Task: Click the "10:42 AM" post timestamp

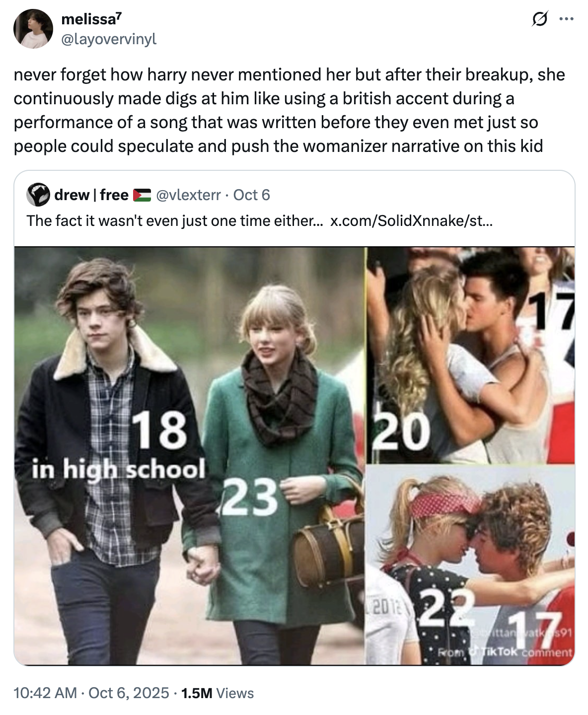Action: tap(45, 693)
